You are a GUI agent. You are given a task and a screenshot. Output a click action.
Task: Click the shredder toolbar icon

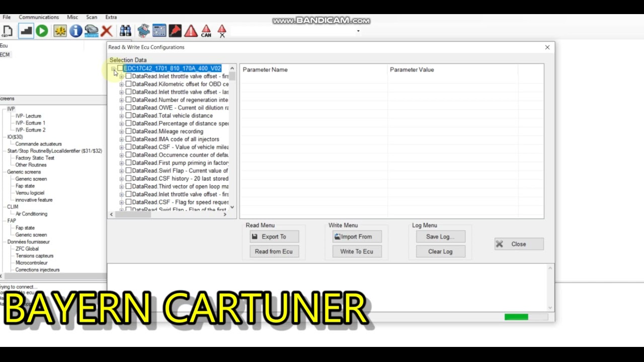[144, 31]
